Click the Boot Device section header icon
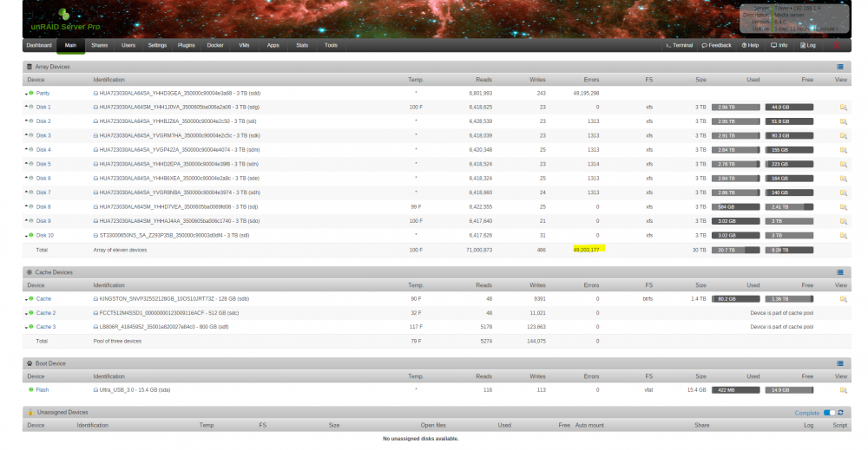The height and width of the screenshot is (450, 868). tap(30, 364)
